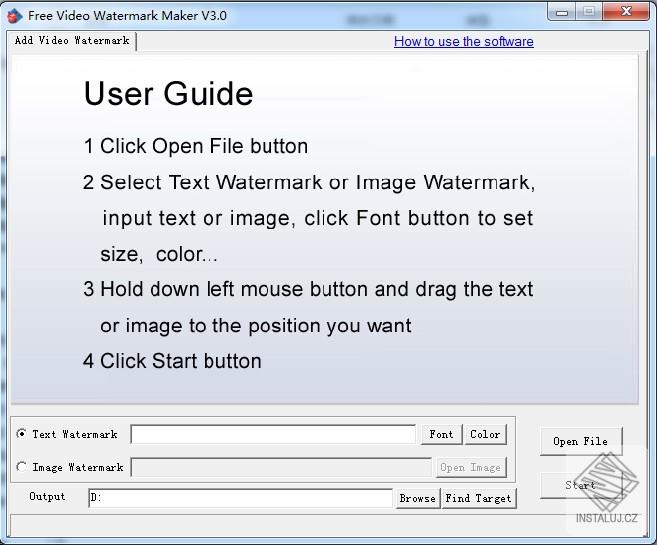
Task: Click the User Guide heading
Action: 168,94
